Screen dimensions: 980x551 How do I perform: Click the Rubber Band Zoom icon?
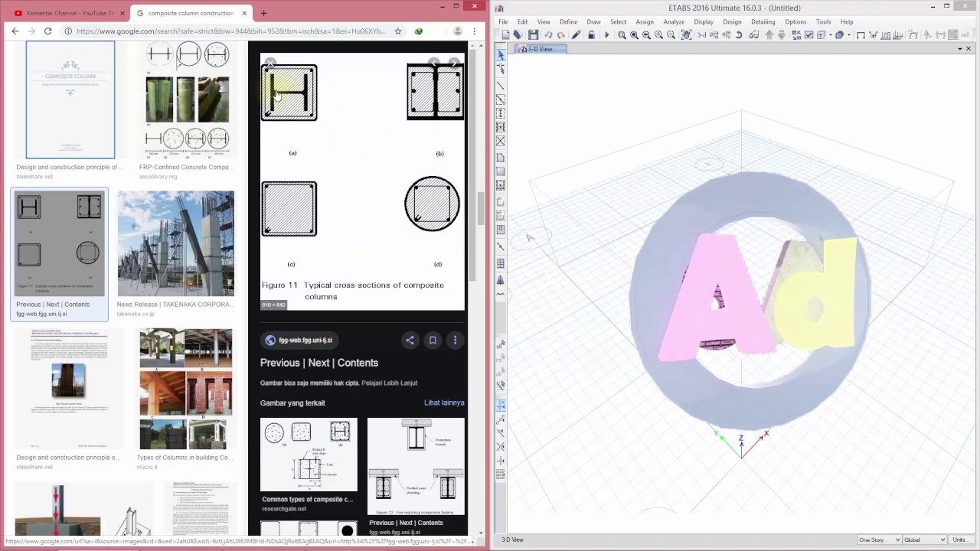point(621,35)
